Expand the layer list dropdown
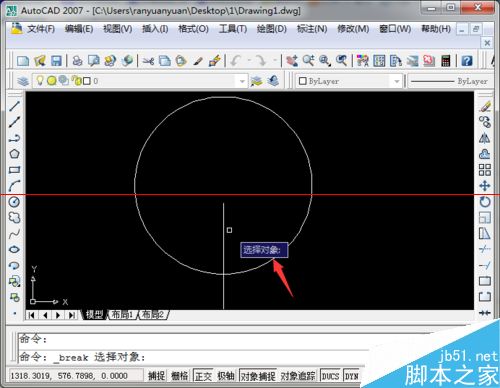500x388 pixels. tap(242, 81)
